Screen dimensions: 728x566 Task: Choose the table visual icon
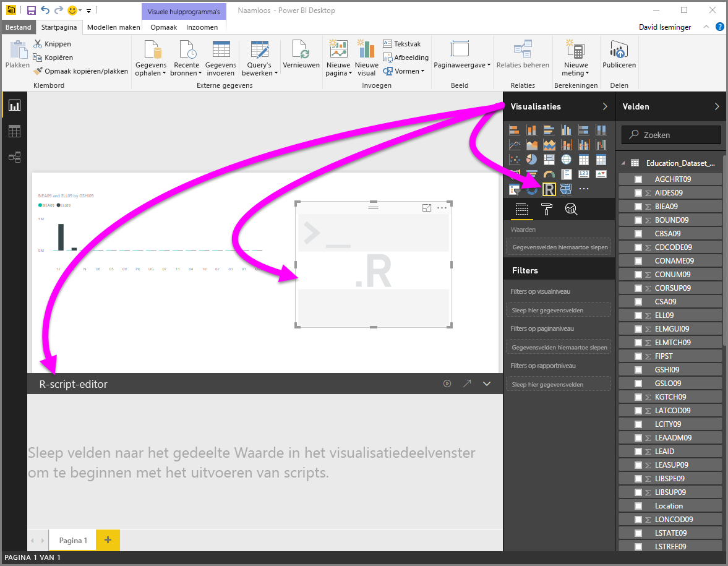[584, 159]
